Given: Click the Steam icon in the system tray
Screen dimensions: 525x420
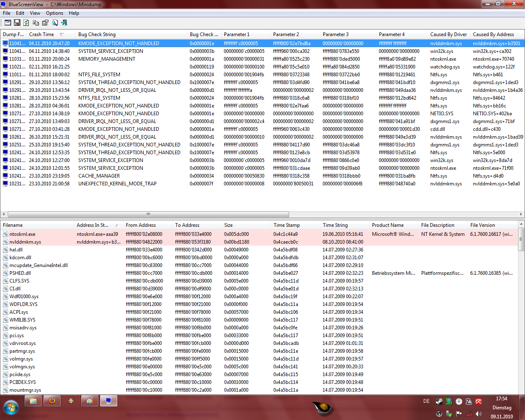Looking at the screenshot, I should click(x=439, y=402).
